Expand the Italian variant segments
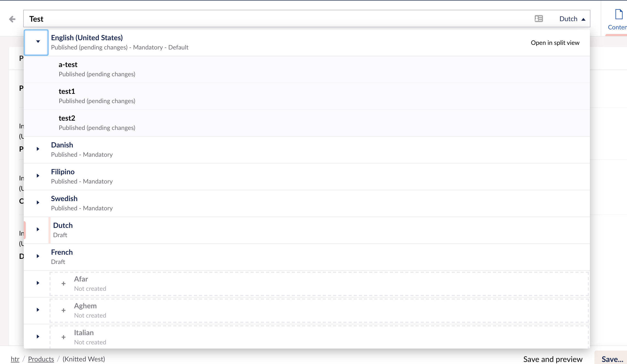This screenshot has height=364, width=627. (x=38, y=337)
